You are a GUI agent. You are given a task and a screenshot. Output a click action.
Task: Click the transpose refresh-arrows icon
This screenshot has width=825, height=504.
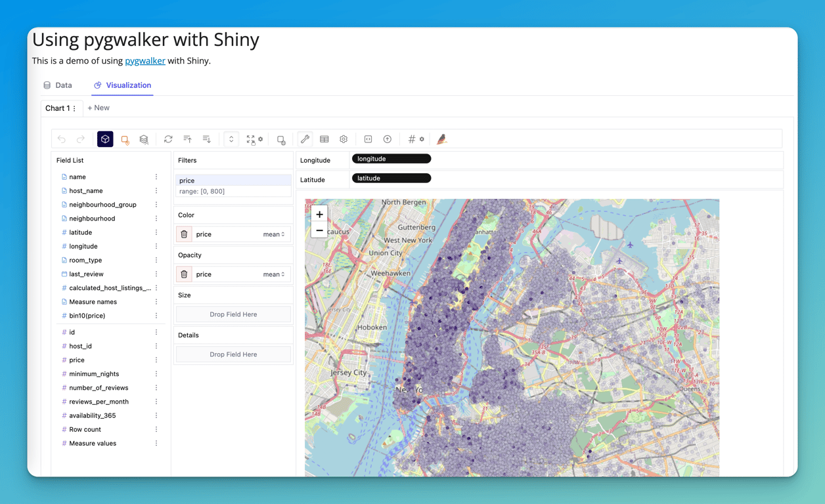tap(168, 139)
